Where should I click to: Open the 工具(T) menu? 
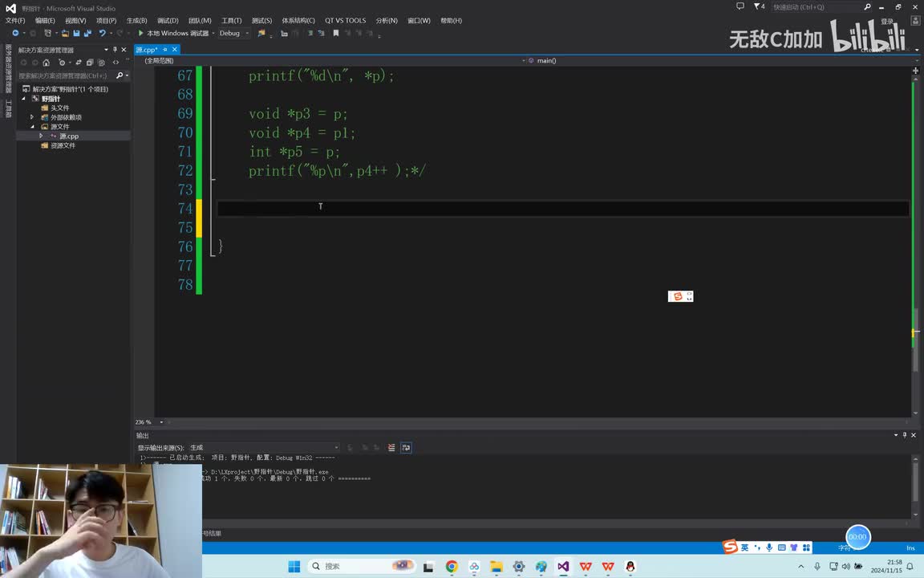point(232,21)
